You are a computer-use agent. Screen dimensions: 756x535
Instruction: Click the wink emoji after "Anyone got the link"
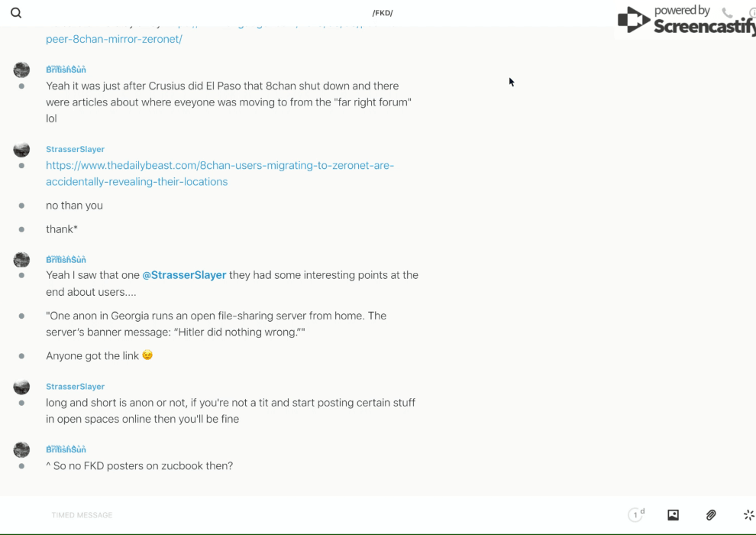coord(147,355)
